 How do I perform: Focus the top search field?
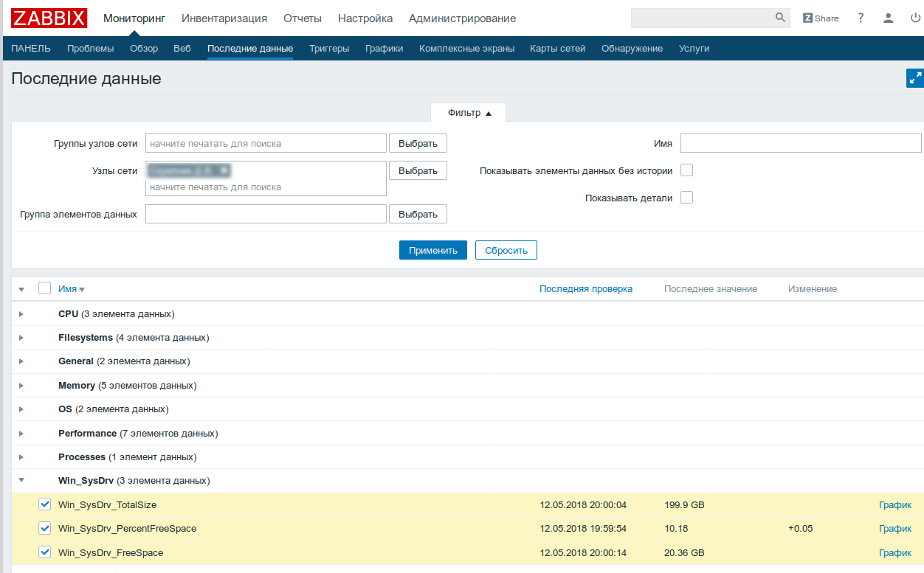(x=701, y=18)
